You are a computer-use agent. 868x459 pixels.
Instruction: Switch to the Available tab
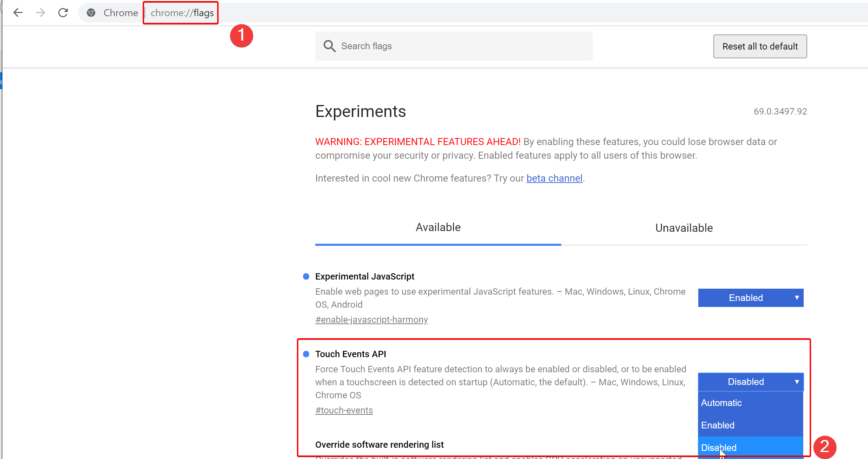tap(438, 228)
